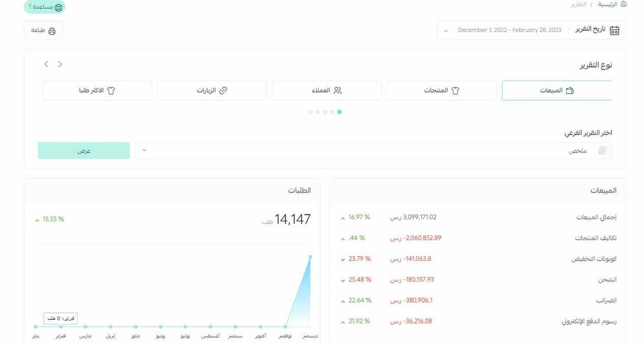Image resolution: width=644 pixels, height=343 pixels.
Task: Click the الطلبات panel heading
Action: (299, 190)
